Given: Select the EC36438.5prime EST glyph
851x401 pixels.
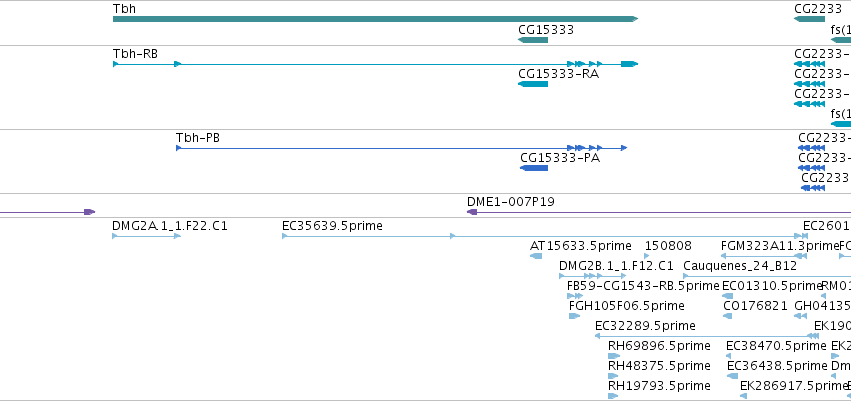Looking at the screenshot, I should (x=733, y=376).
